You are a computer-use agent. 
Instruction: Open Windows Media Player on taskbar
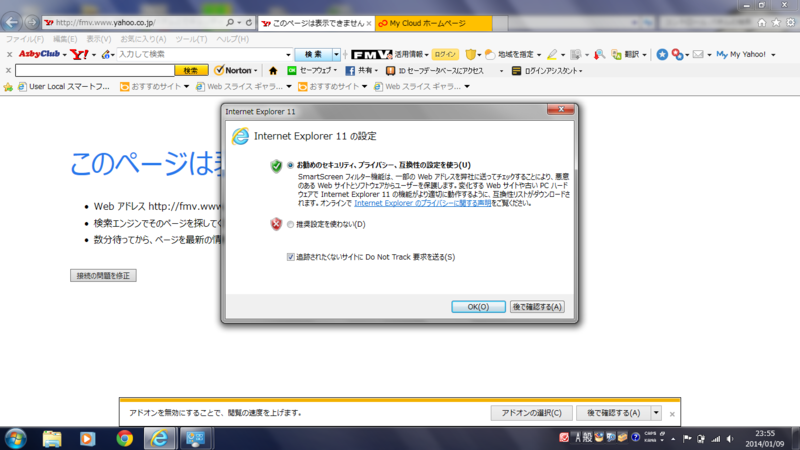click(87, 438)
